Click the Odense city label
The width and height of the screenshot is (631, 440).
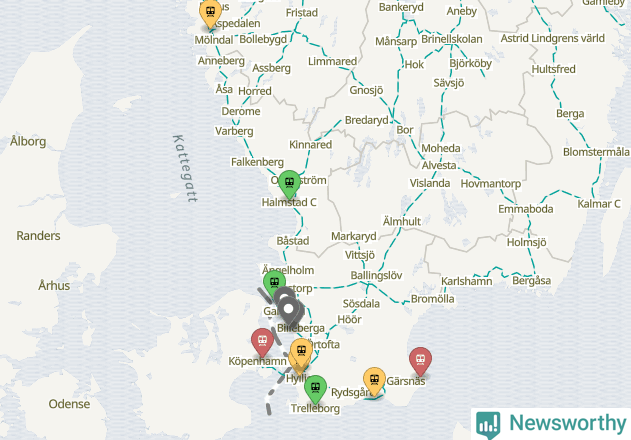[69, 404]
